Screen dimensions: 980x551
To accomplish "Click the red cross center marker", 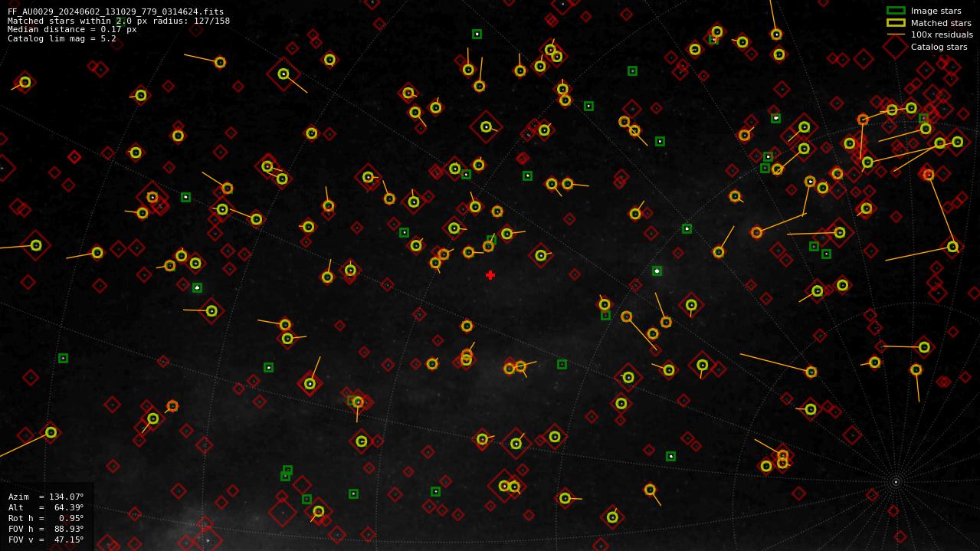I will (490, 275).
